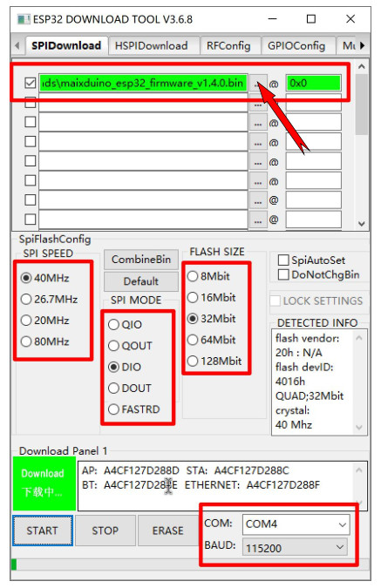
Task: Switch to the HSPIDownload tab
Action: [152, 46]
